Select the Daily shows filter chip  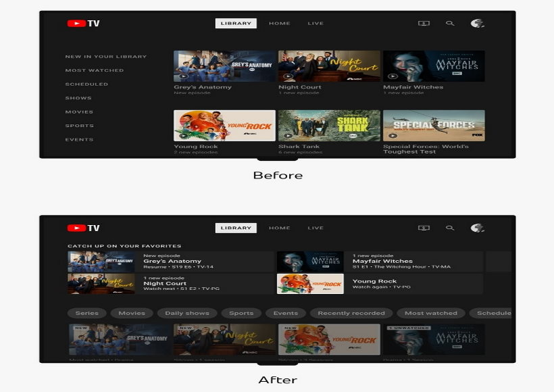coord(187,314)
